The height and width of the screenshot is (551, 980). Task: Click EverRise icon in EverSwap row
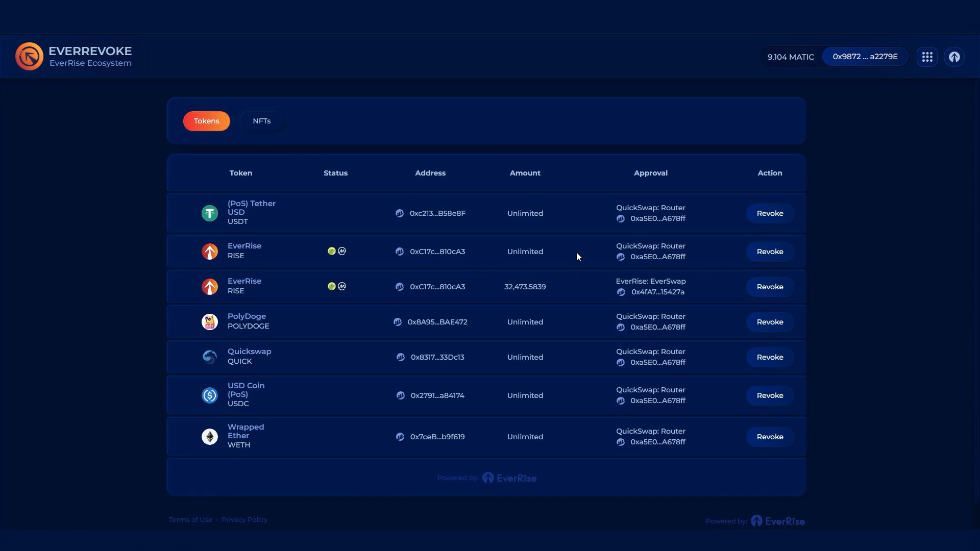(x=210, y=287)
